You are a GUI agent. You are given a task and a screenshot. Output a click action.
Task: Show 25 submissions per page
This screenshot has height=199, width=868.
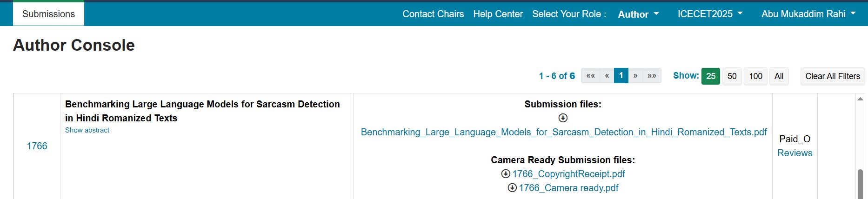click(711, 76)
